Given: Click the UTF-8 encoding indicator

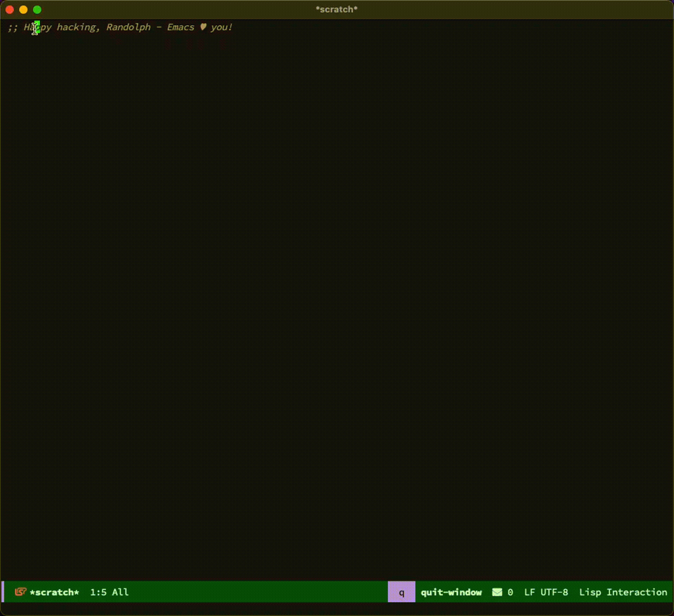Looking at the screenshot, I should [554, 592].
